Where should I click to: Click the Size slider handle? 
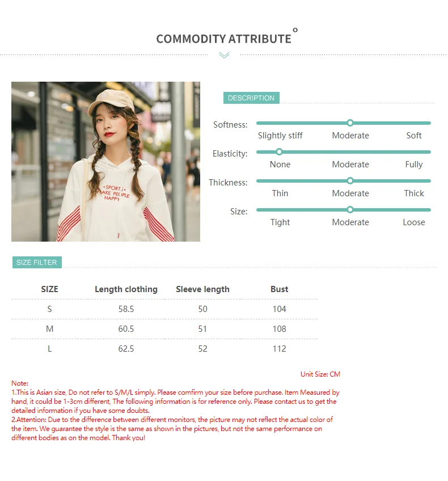[350, 210]
